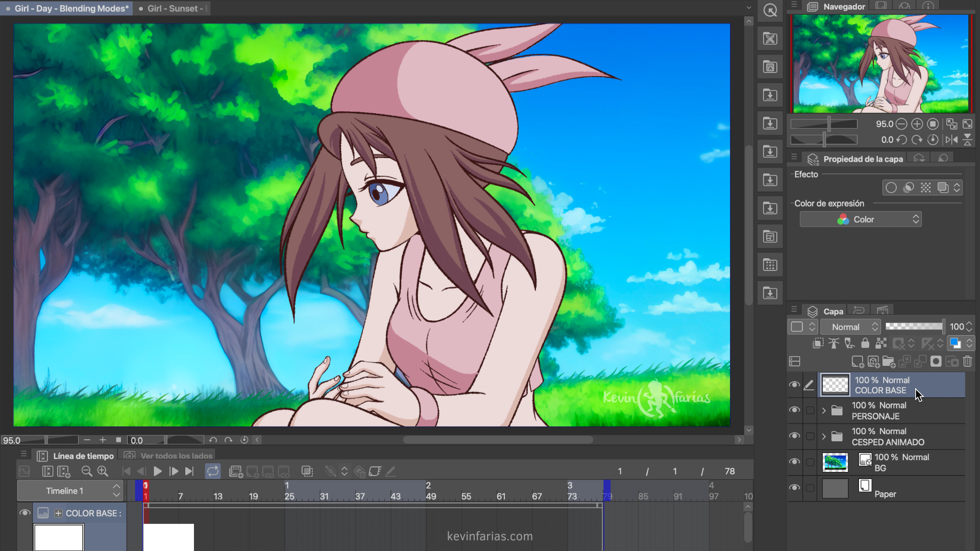
Task: Select the BG layer thumbnail
Action: coord(835,462)
